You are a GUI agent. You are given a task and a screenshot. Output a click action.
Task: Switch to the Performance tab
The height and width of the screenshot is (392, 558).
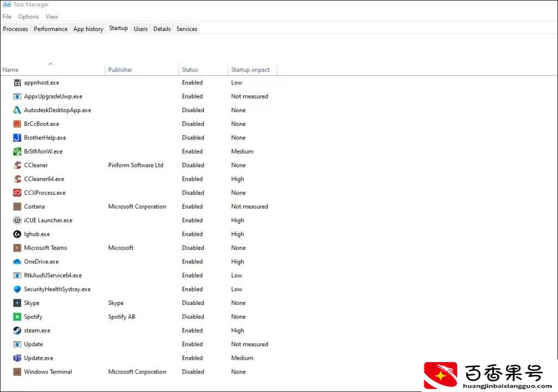pos(51,29)
